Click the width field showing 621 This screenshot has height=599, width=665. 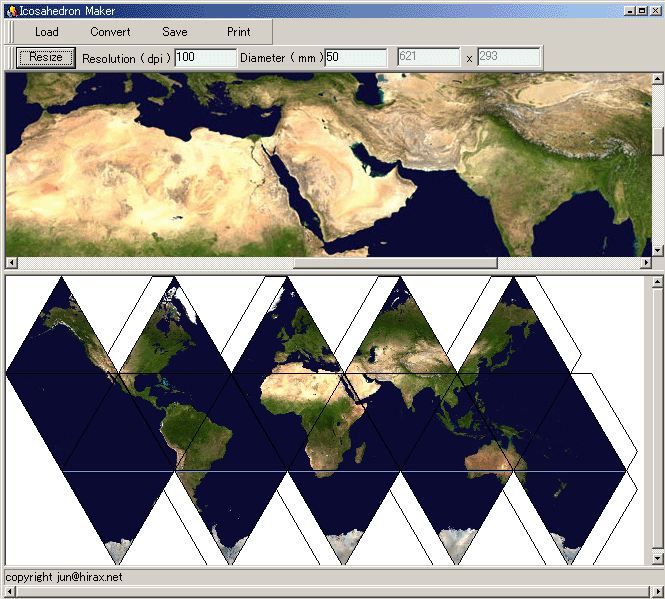429,58
